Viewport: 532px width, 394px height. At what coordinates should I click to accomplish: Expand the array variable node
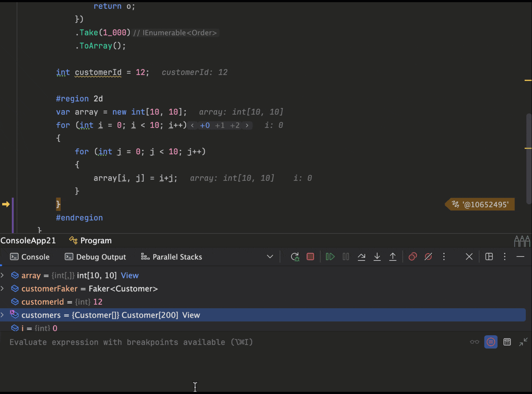click(3, 275)
